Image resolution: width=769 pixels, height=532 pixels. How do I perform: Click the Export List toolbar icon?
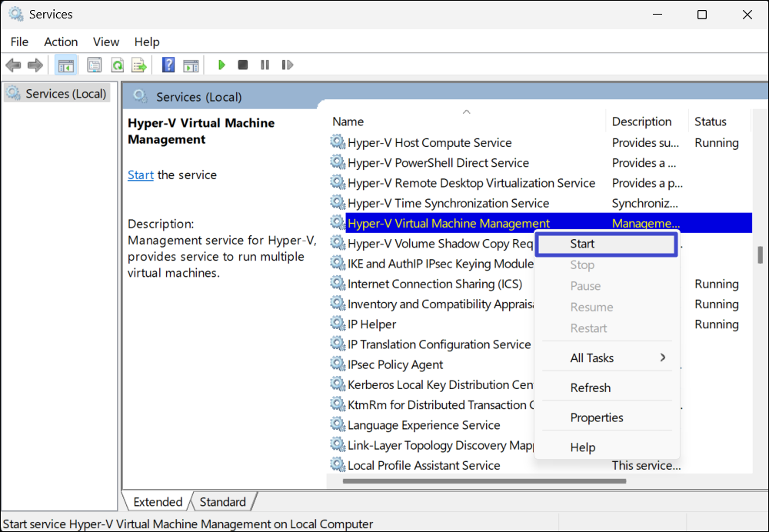click(x=138, y=65)
